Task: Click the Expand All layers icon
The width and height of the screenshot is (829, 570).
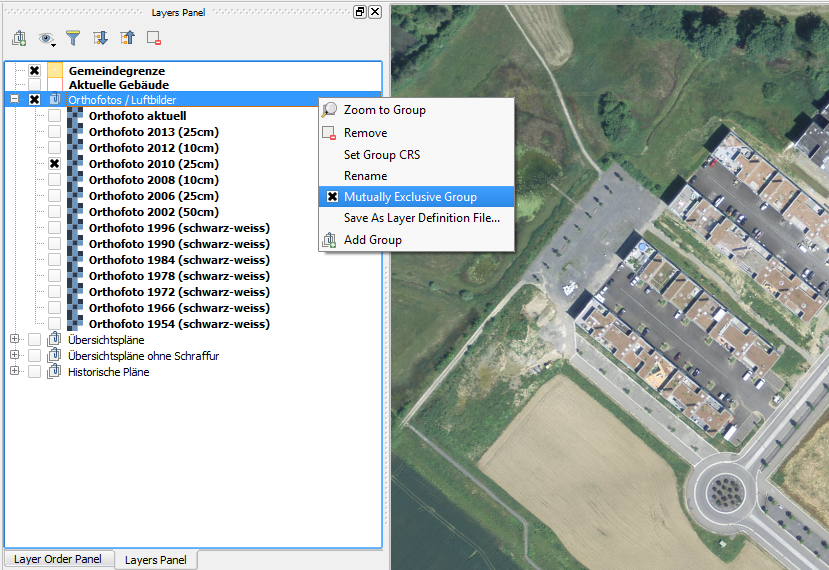Action: [100, 38]
